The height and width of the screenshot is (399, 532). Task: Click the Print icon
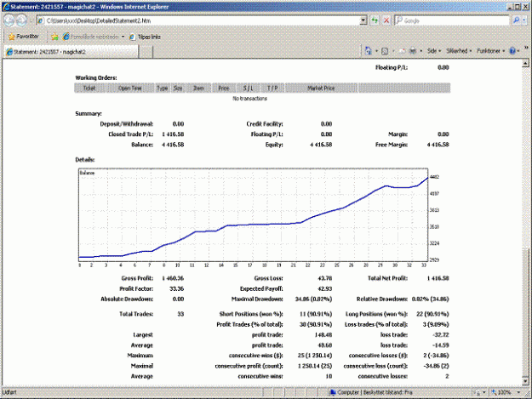(413, 51)
